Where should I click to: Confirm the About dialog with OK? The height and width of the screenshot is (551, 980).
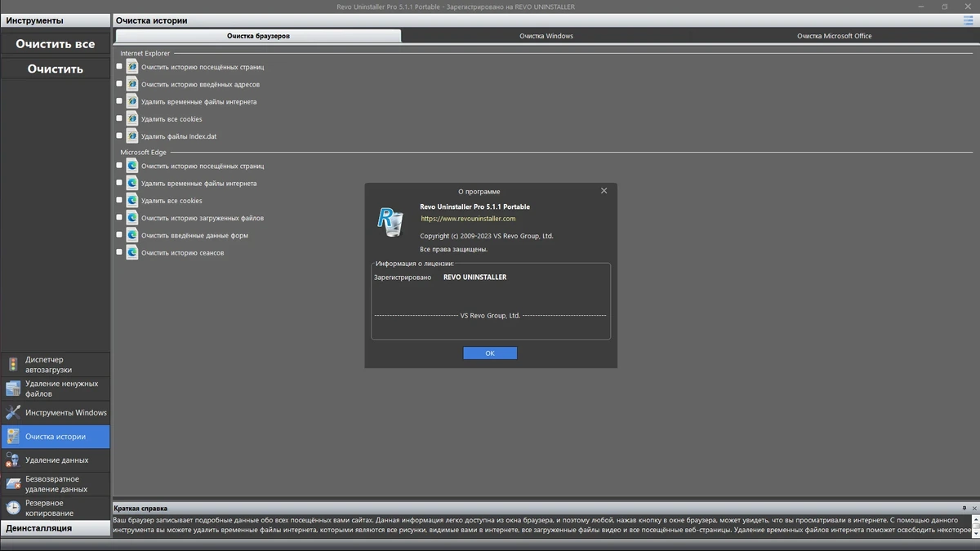pos(490,353)
